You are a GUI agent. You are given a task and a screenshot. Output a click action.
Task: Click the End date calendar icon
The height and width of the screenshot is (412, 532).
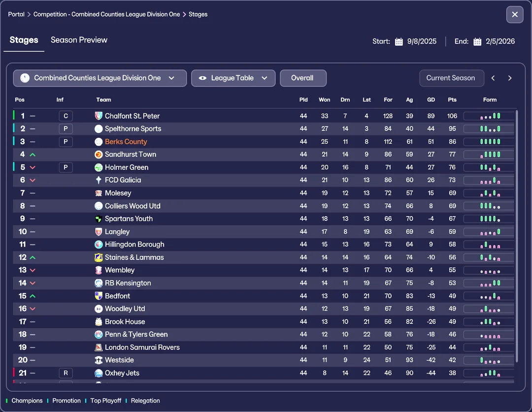coord(477,41)
